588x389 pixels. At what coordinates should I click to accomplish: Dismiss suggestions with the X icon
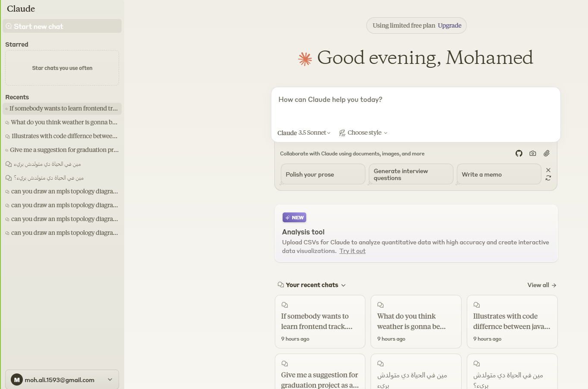point(548,170)
